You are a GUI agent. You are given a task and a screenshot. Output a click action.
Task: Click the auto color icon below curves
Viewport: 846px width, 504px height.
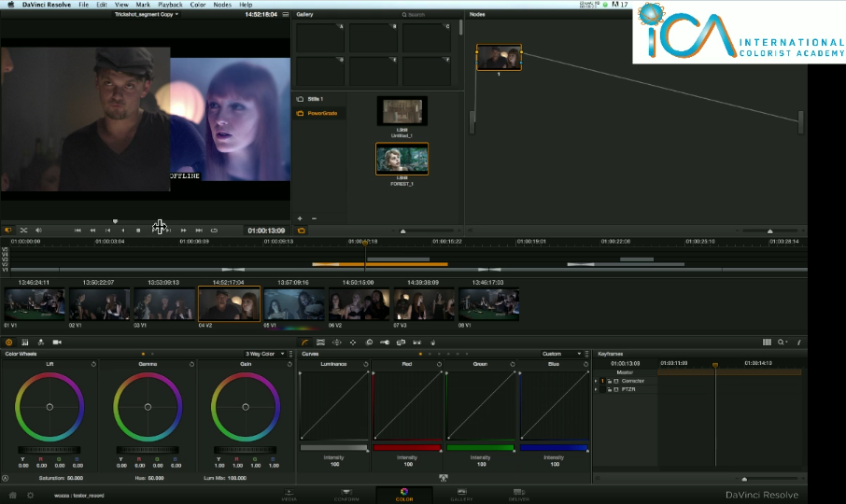point(444,478)
